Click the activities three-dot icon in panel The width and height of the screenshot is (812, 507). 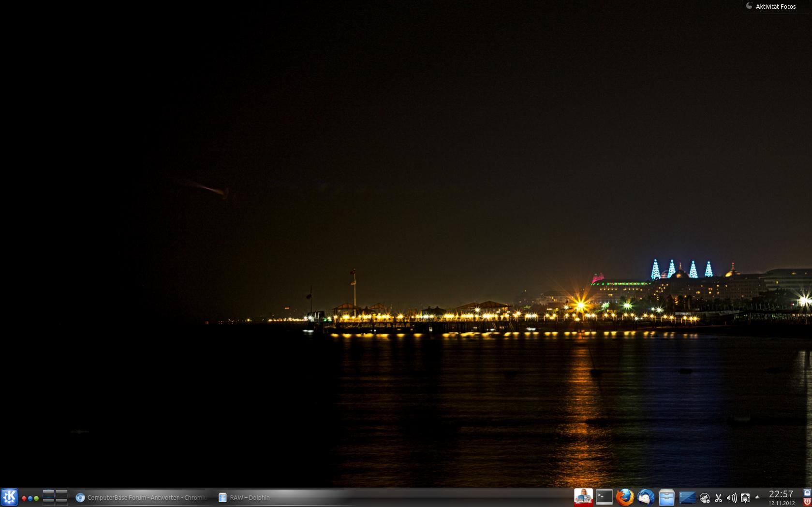coord(30,498)
